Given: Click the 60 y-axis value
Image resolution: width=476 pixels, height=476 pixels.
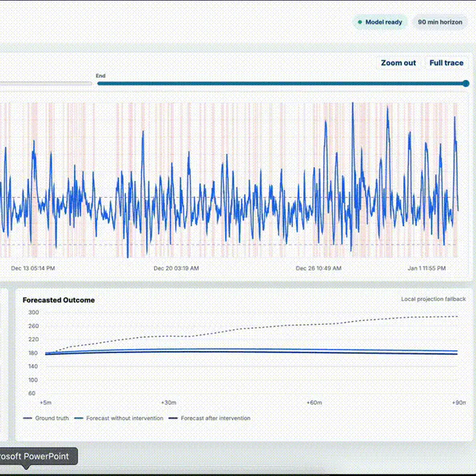Looking at the screenshot, I should point(32,393).
